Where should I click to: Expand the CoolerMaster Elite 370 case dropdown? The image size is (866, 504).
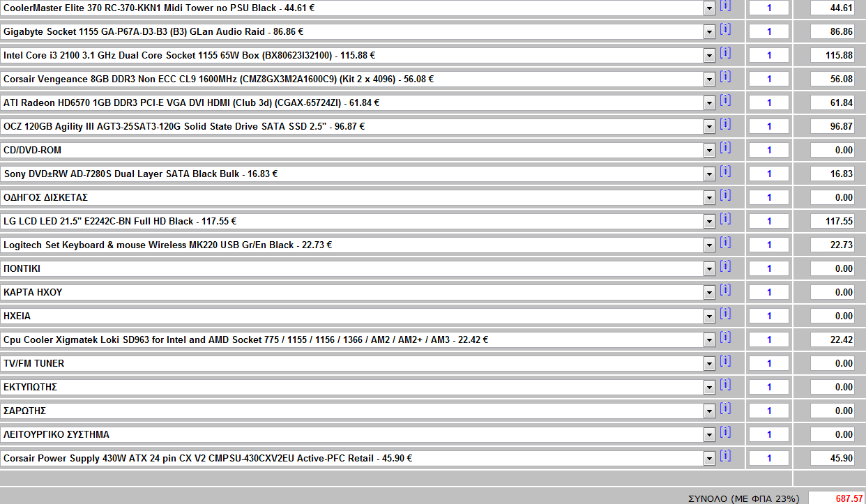coord(710,8)
